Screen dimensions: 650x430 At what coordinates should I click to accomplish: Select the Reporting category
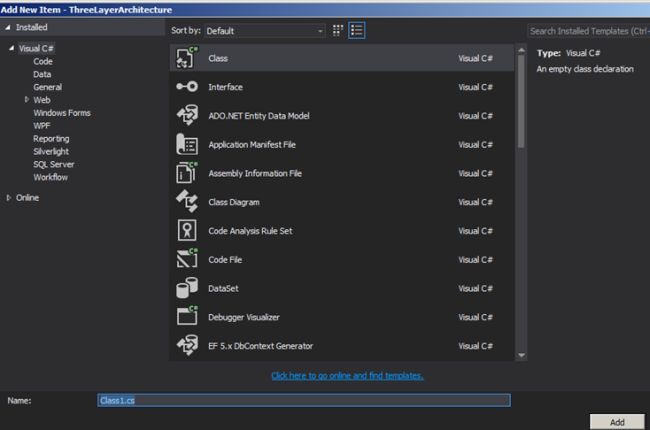pyautogui.click(x=51, y=138)
